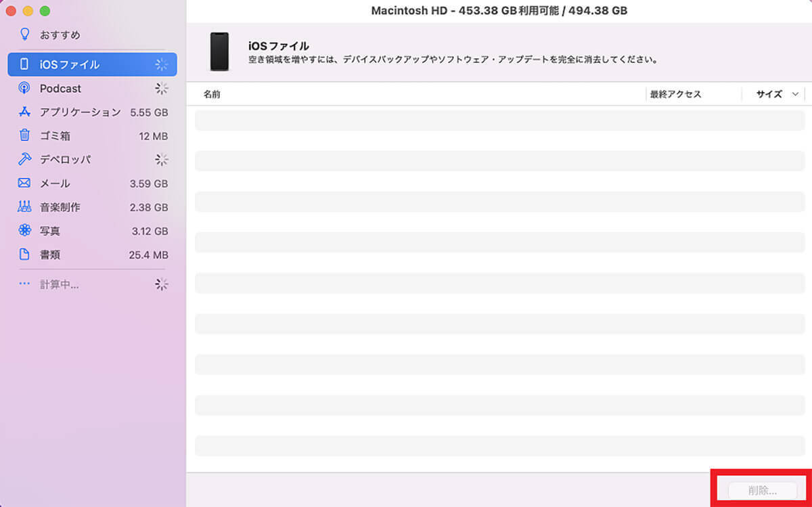Click the 25.4 MB size value

pyautogui.click(x=148, y=255)
